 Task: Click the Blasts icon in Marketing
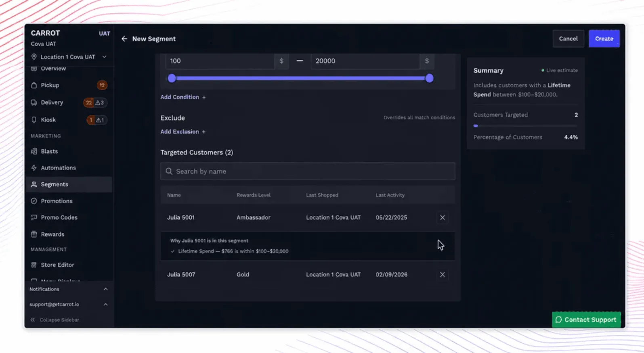[34, 151]
